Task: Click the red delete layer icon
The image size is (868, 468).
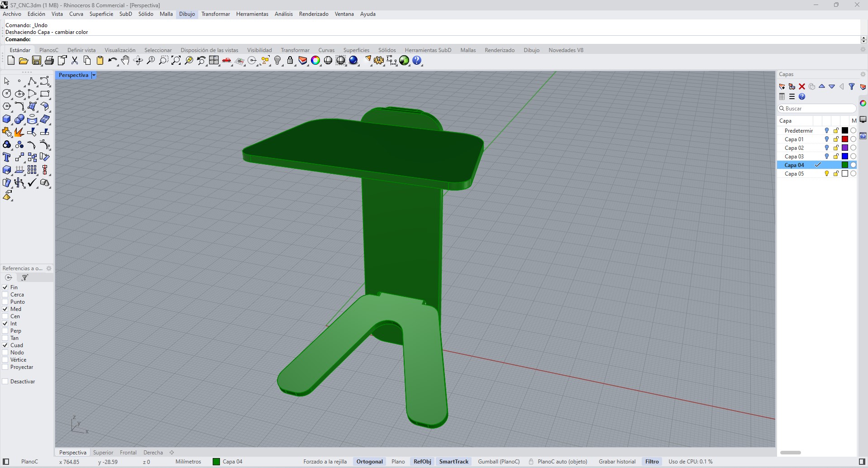Action: click(802, 86)
